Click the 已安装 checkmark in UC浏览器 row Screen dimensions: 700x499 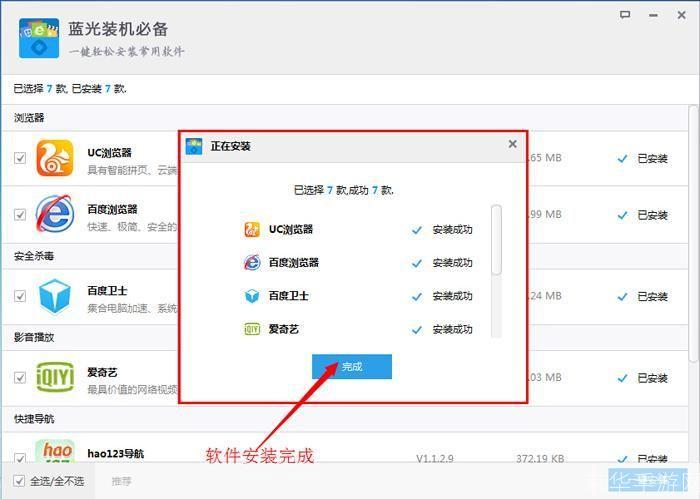(x=622, y=158)
